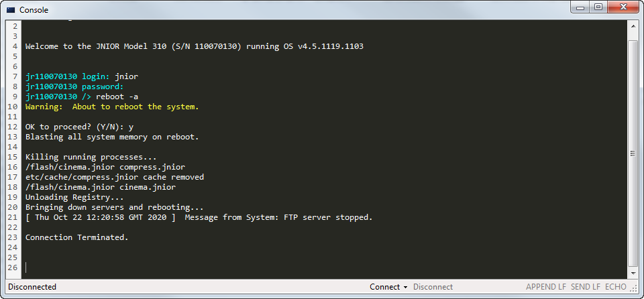Click the yellow reboot warning message
The width and height of the screenshot is (644, 299).
coord(112,107)
